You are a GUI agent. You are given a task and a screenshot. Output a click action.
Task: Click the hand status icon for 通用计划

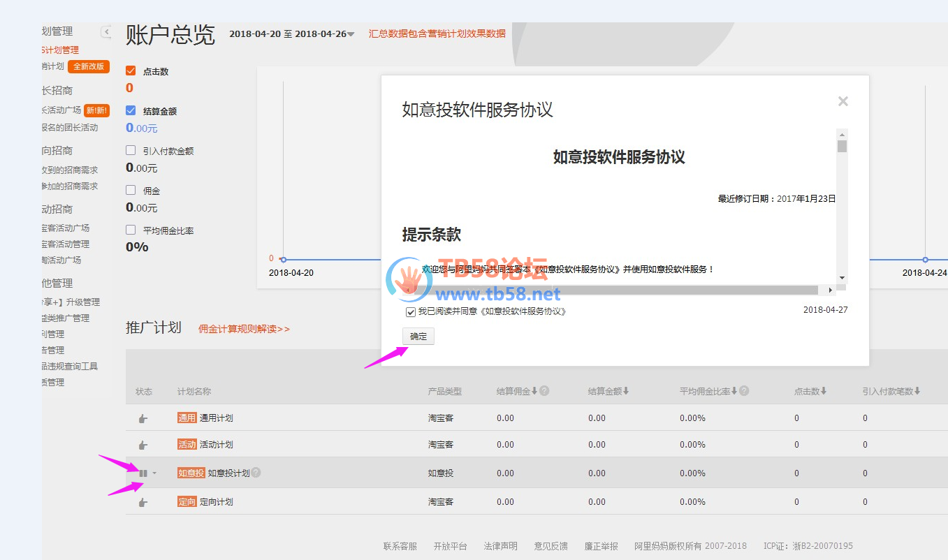pos(143,418)
